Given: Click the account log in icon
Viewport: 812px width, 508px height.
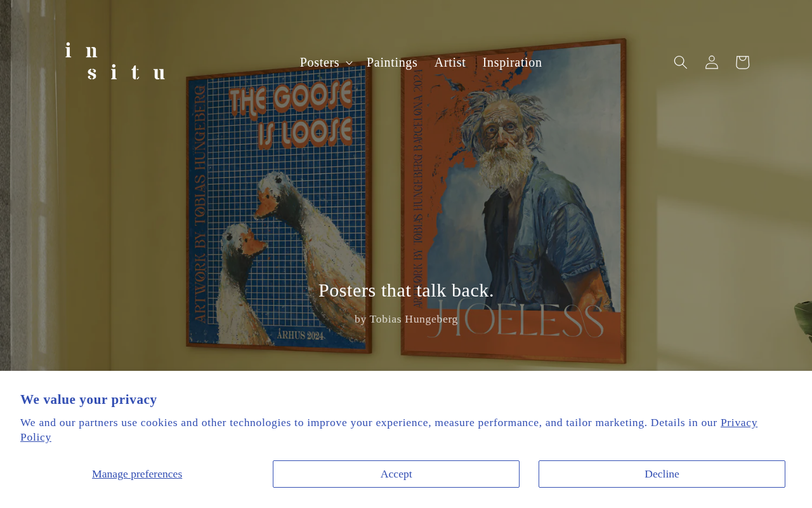Looking at the screenshot, I should coord(712,62).
